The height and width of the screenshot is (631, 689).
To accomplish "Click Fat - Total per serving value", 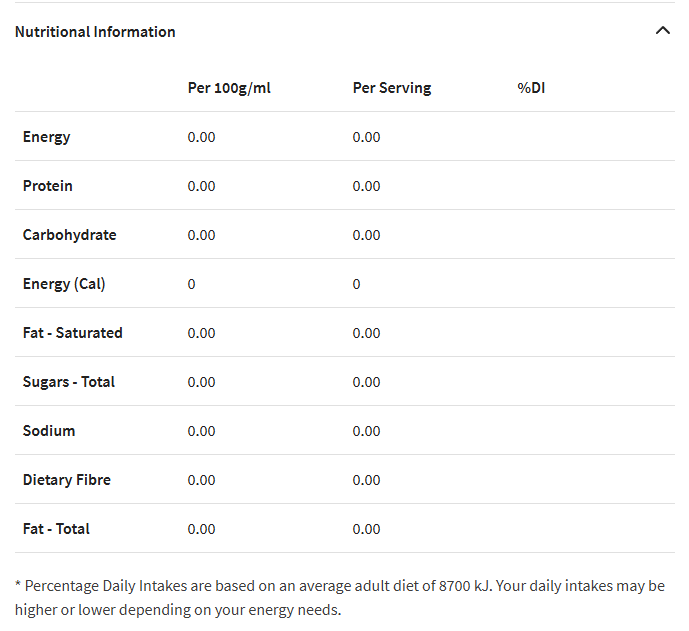I will (x=366, y=529).
